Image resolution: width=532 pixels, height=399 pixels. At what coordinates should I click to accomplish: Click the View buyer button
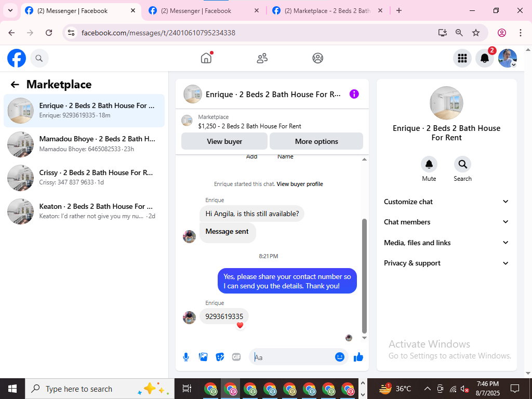(x=224, y=141)
